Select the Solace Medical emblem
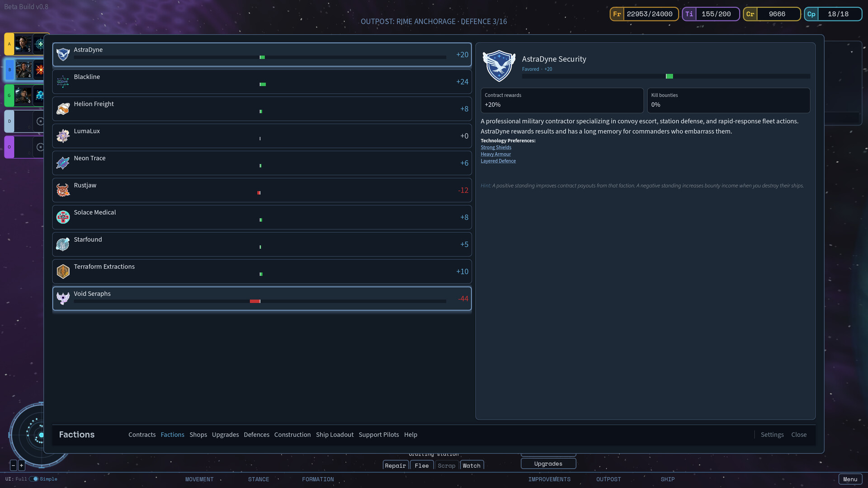 pos(63,217)
